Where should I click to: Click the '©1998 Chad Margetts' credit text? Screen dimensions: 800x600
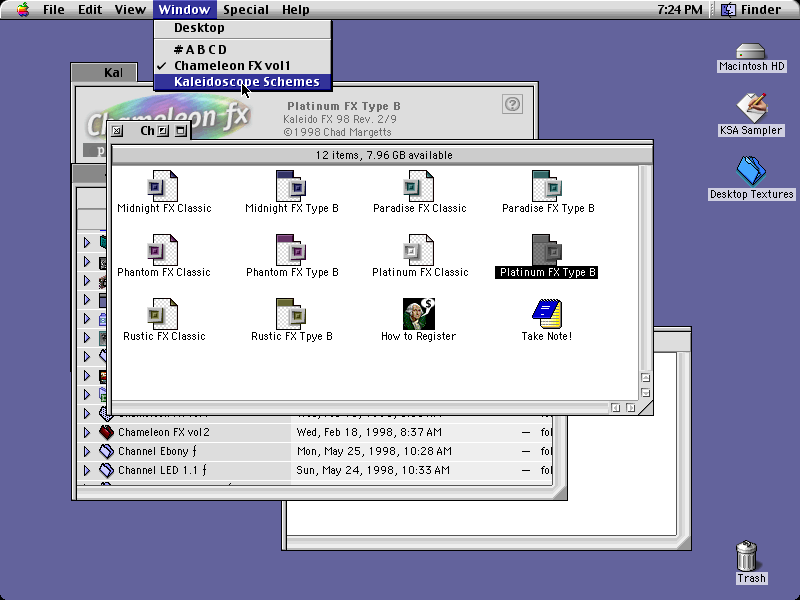337,132
